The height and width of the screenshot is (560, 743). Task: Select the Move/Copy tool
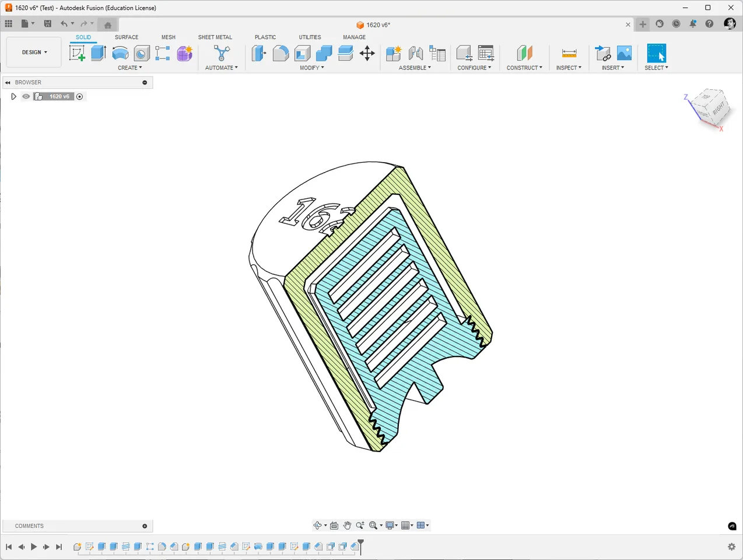367,54
